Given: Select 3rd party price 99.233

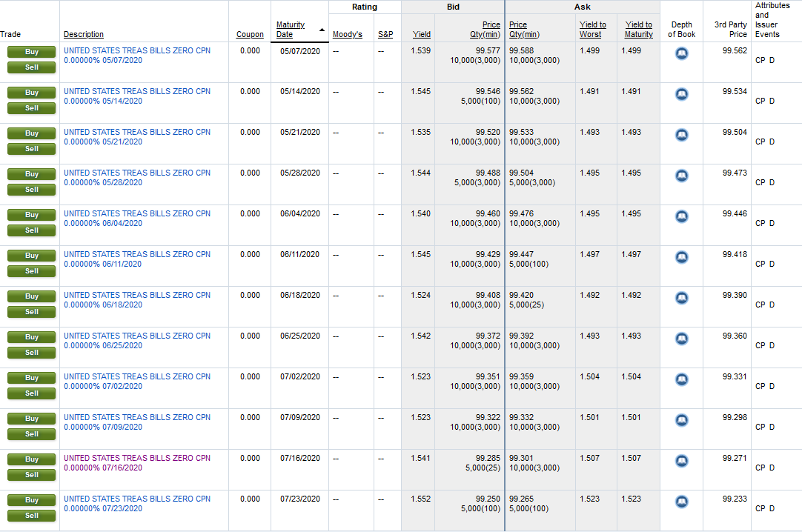Looking at the screenshot, I should (x=735, y=499).
